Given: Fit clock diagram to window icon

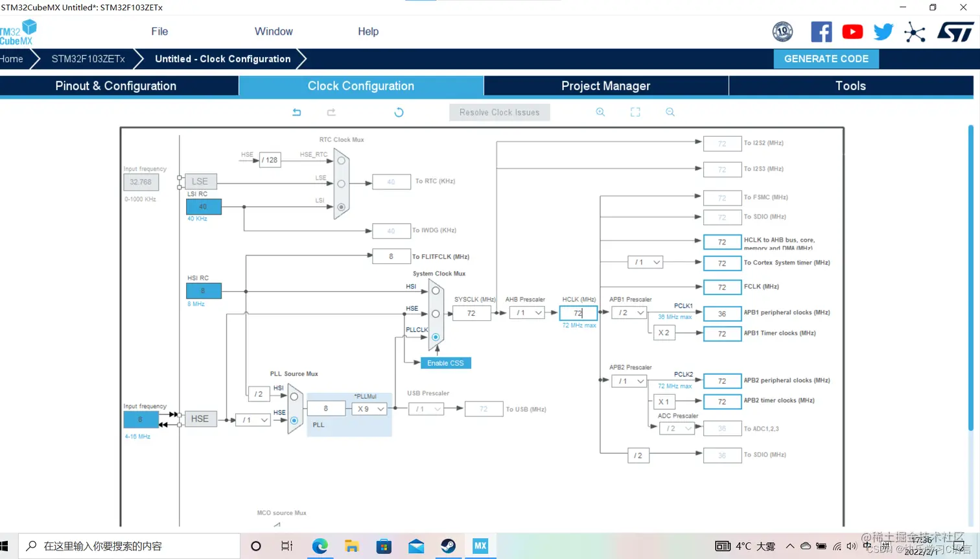Looking at the screenshot, I should pos(635,112).
